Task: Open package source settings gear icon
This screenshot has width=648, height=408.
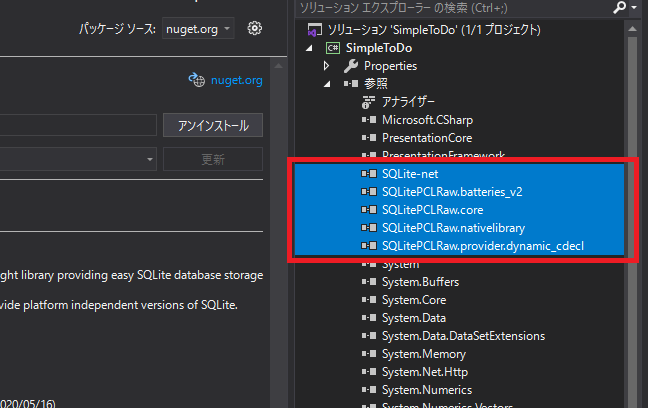Action: 254,28
